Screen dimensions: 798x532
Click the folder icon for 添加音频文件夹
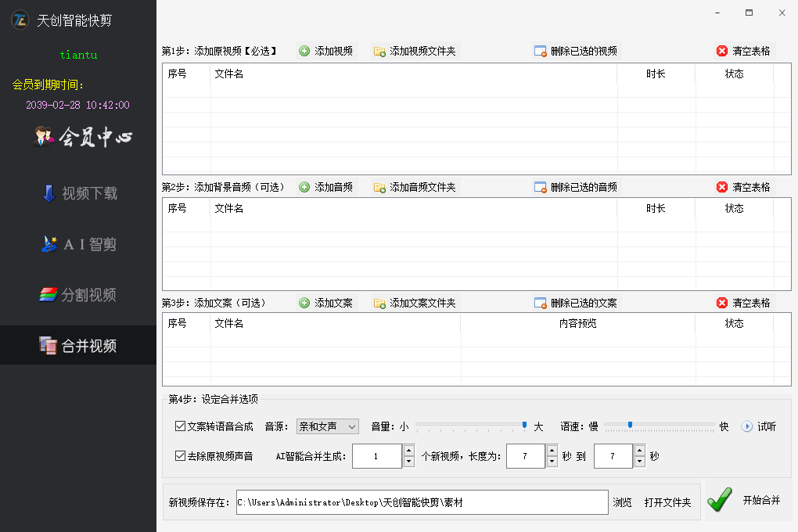tap(379, 187)
